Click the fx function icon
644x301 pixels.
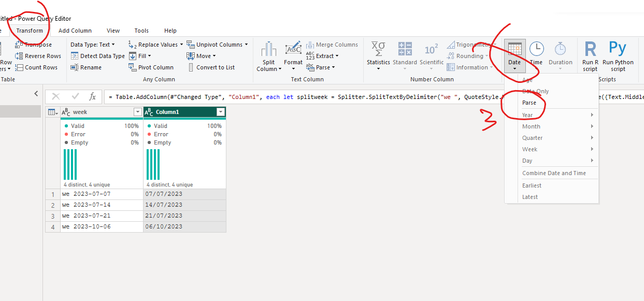point(92,96)
